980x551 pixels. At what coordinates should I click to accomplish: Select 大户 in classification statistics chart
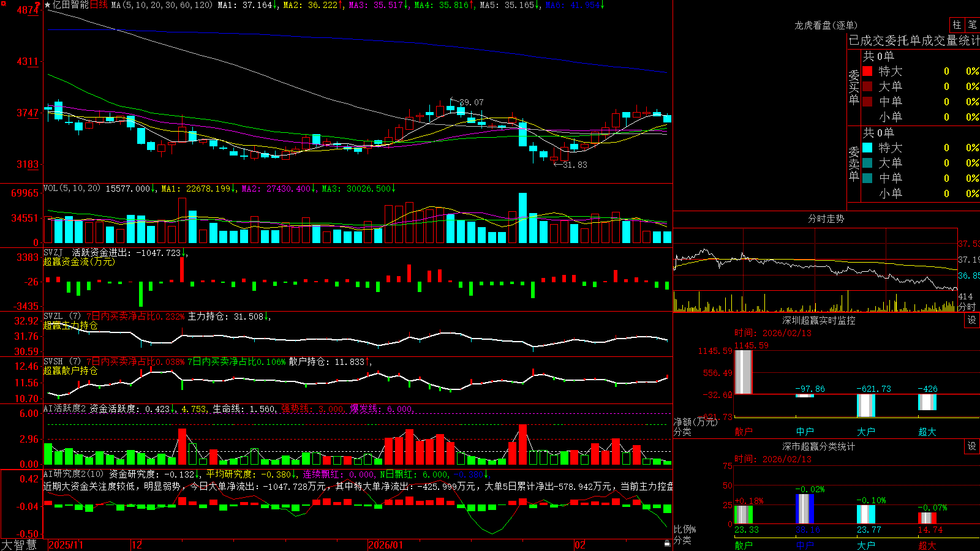pos(866,545)
